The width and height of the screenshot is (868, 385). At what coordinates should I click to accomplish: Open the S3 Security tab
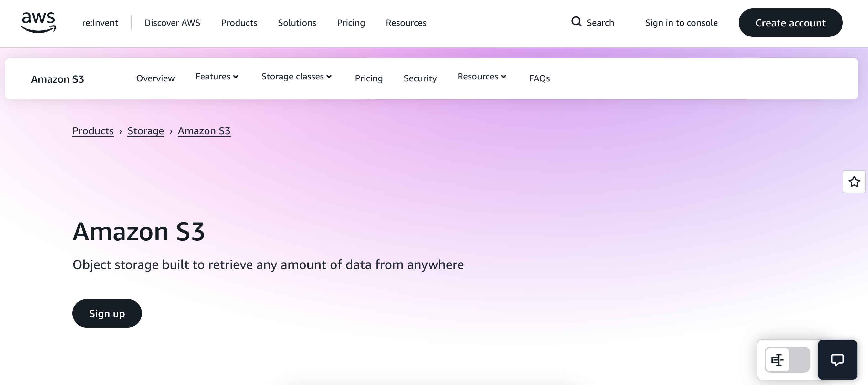click(x=420, y=78)
